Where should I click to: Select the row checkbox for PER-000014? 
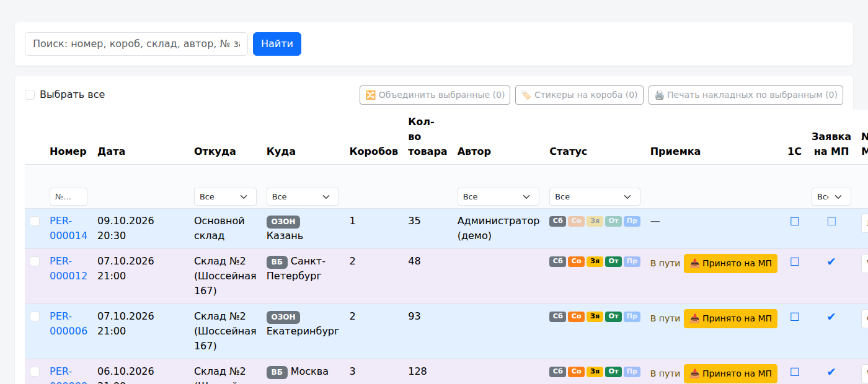click(x=35, y=221)
